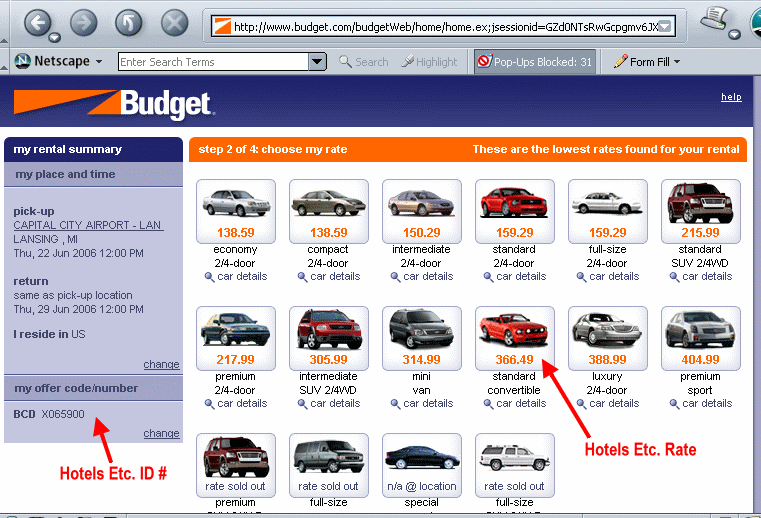Open car details for standard SUV 2/4WD

coord(701,277)
